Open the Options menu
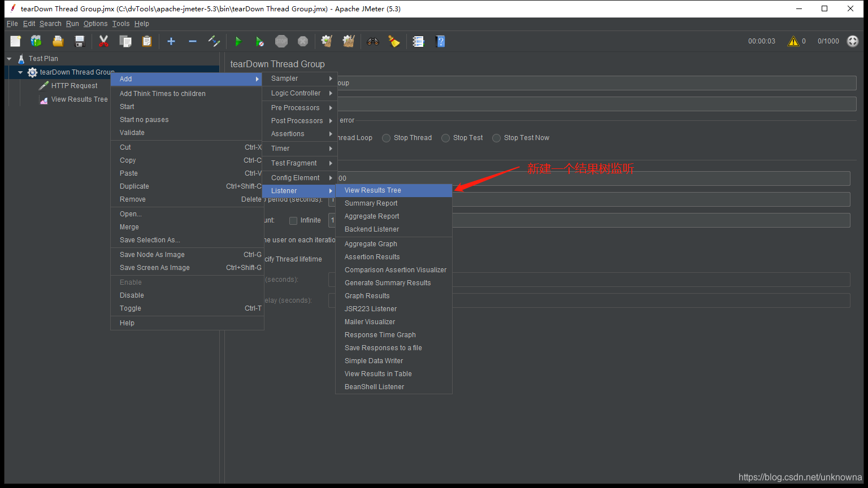 point(96,24)
